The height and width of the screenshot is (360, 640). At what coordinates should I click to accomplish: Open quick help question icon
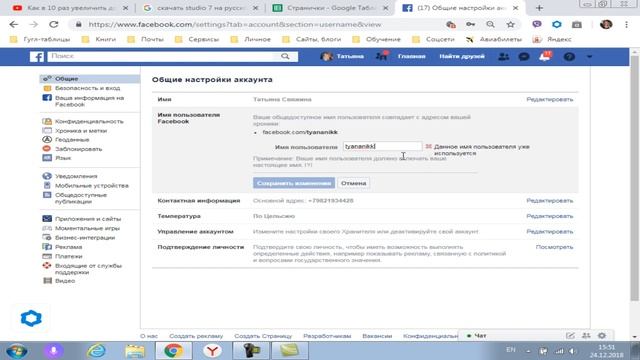tap(569, 57)
